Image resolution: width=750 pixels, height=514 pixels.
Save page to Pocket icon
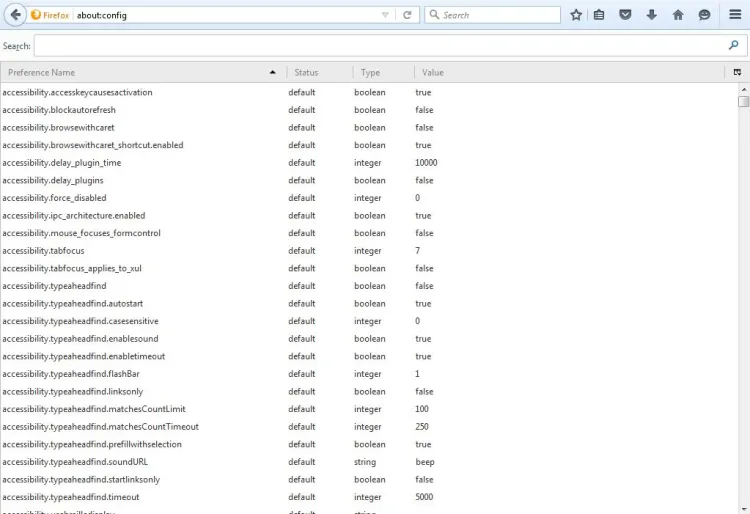coord(625,15)
